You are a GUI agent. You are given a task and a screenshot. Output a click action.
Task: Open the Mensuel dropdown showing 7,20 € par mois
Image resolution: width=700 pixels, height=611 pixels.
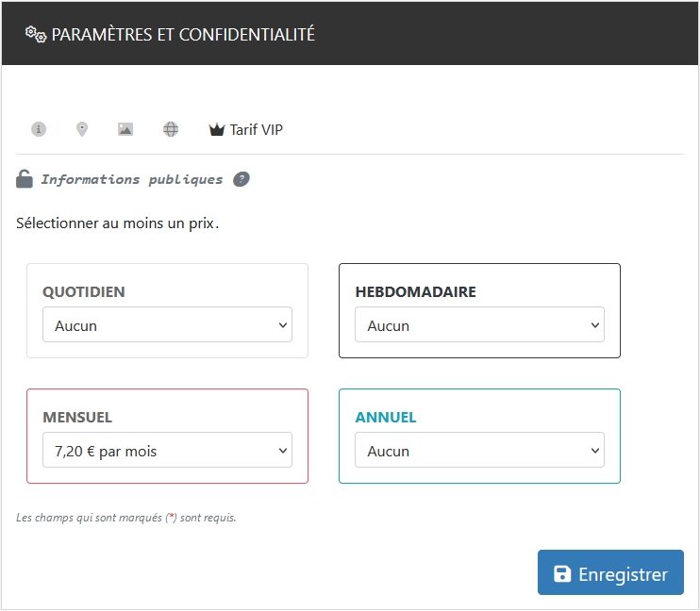coord(167,451)
